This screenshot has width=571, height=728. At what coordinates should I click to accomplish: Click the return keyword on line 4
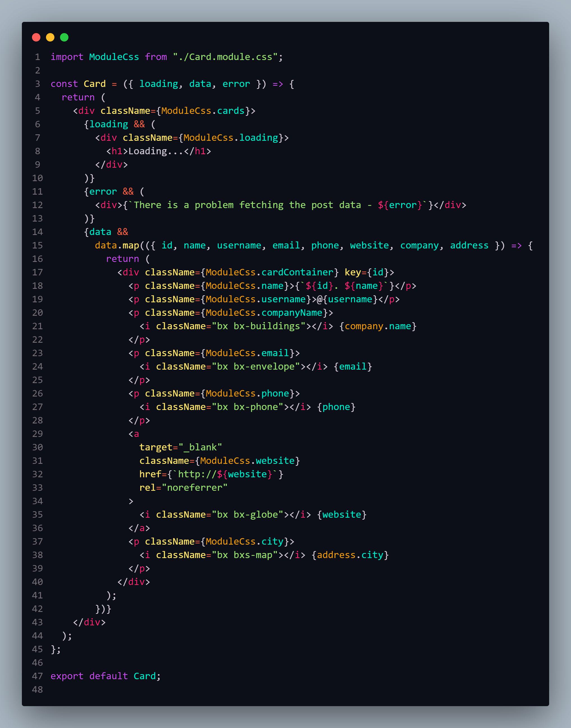point(78,98)
